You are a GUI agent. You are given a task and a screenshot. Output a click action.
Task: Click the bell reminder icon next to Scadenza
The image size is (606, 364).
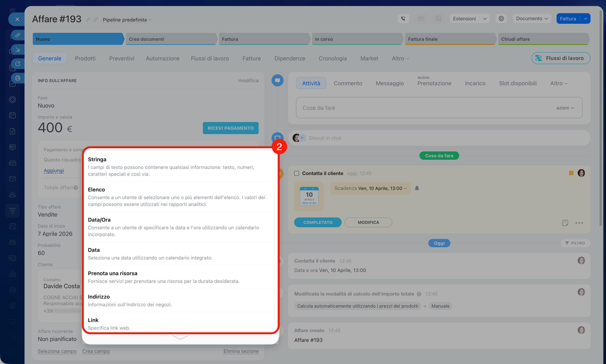[x=417, y=188]
